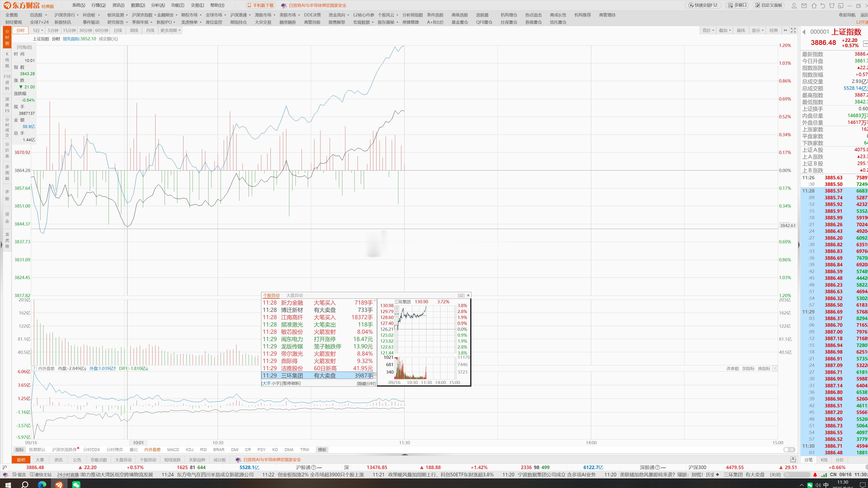This screenshot has width=868, height=488.
Task: Open the 行情(Q) menu
Action: (98, 5)
